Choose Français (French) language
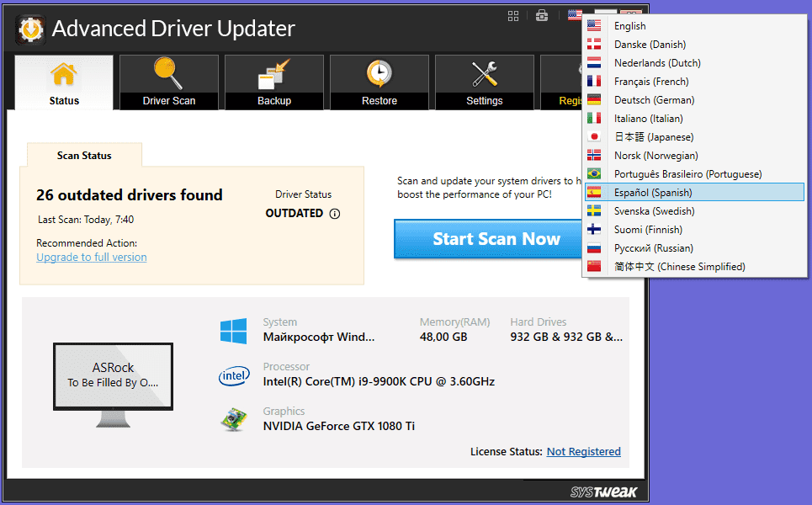This screenshot has height=505, width=812. click(694, 82)
